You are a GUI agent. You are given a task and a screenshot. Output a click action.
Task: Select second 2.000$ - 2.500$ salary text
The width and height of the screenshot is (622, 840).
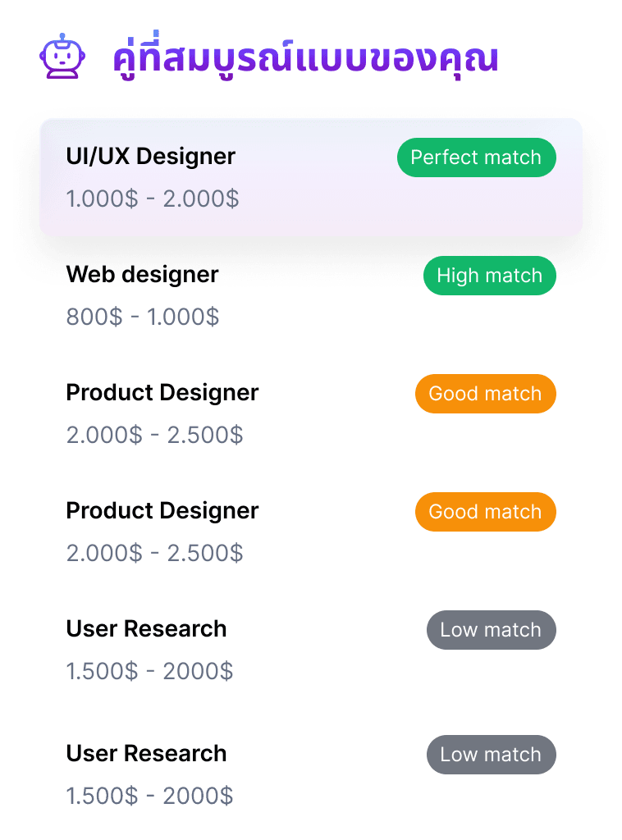pos(155,553)
